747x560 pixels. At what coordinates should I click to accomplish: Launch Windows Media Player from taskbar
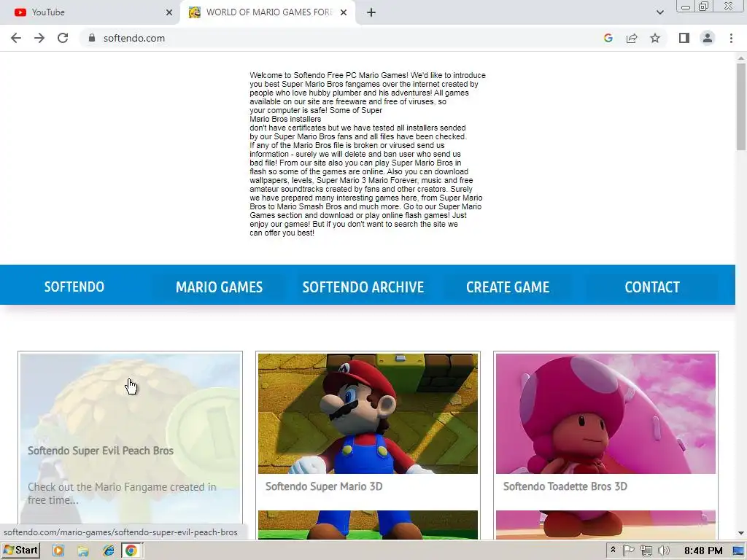tap(58, 551)
